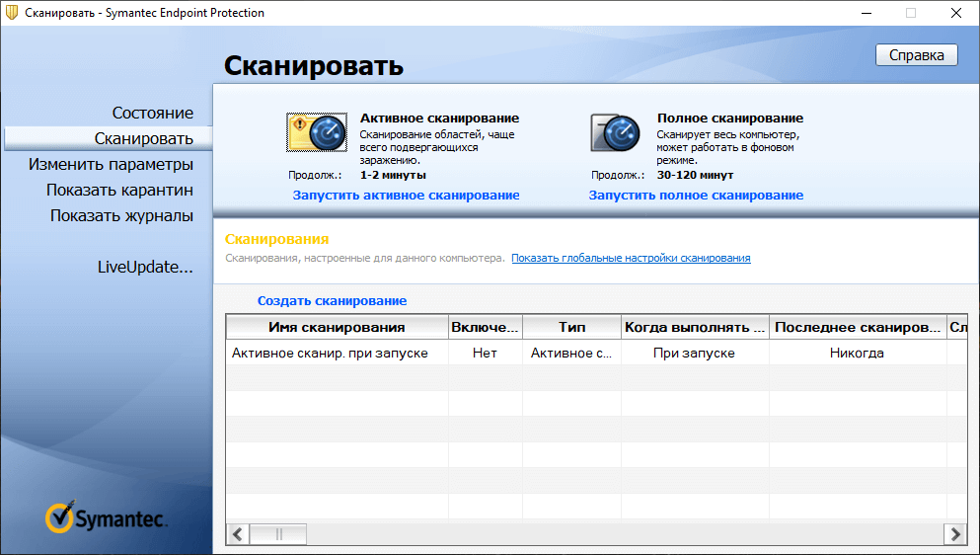Click the Symantec logo in the sidebar

coord(106,516)
